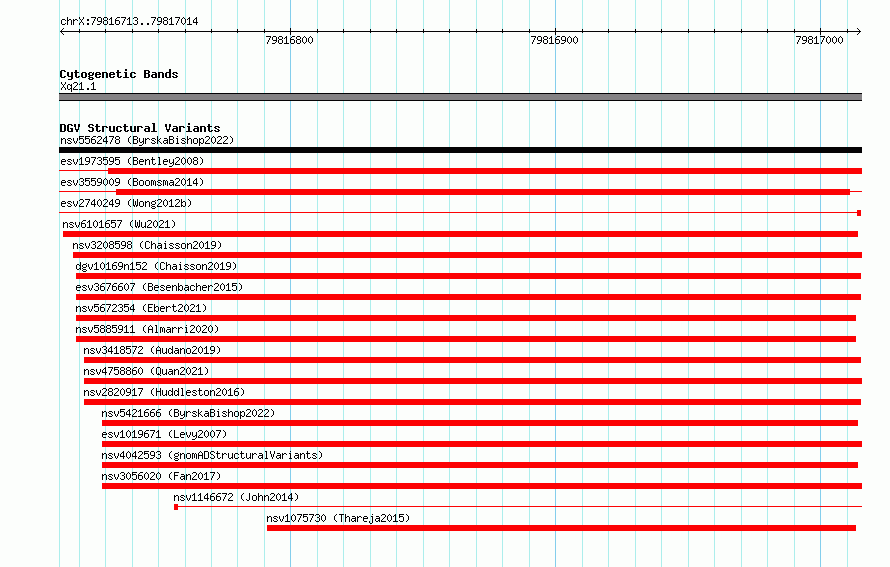Click the nsv4758860 red variant bar
Screen dimensions: 890x567
(x=473, y=381)
